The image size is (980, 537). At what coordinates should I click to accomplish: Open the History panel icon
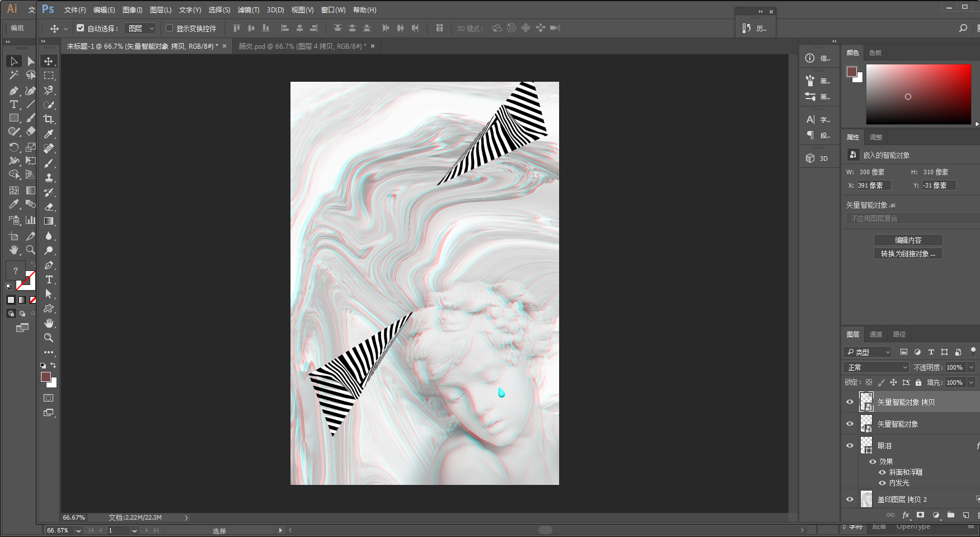(747, 28)
